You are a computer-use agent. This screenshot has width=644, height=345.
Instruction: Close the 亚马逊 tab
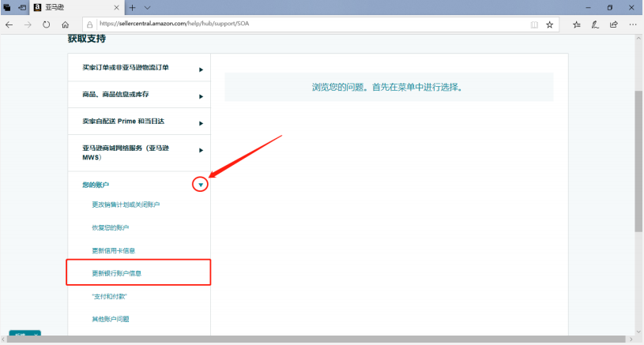pos(116,7)
